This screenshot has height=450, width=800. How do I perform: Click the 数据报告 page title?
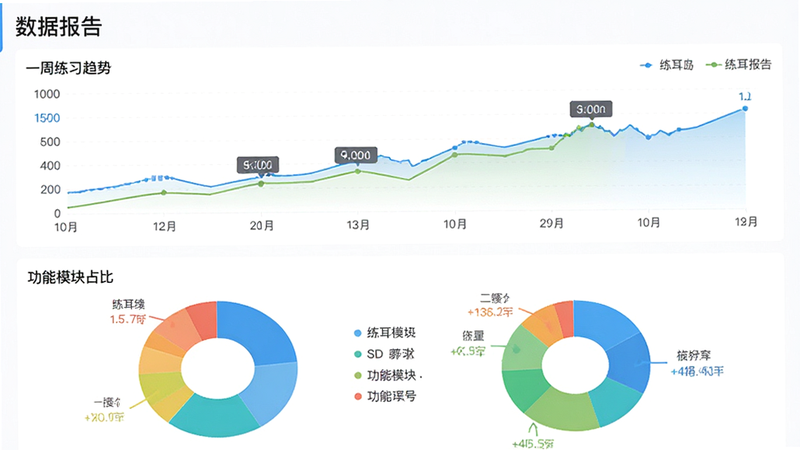click(59, 27)
